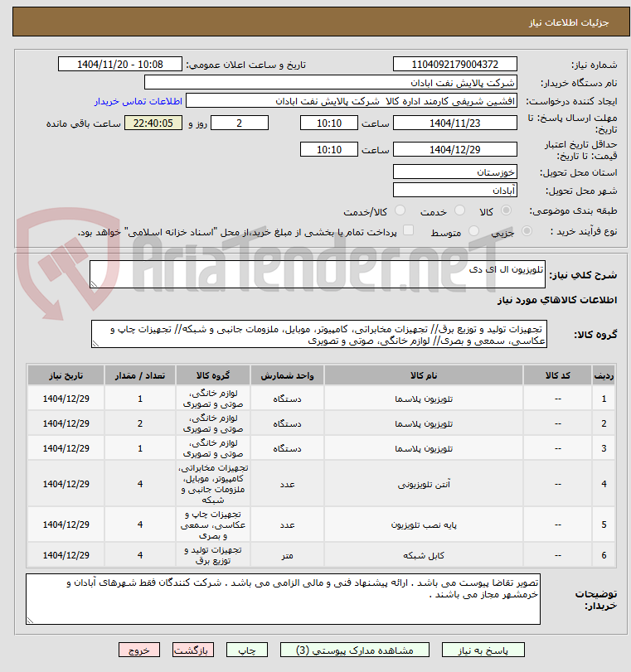Tick the treasury documents payment checkbox
The width and height of the screenshot is (631, 672).
409,230
